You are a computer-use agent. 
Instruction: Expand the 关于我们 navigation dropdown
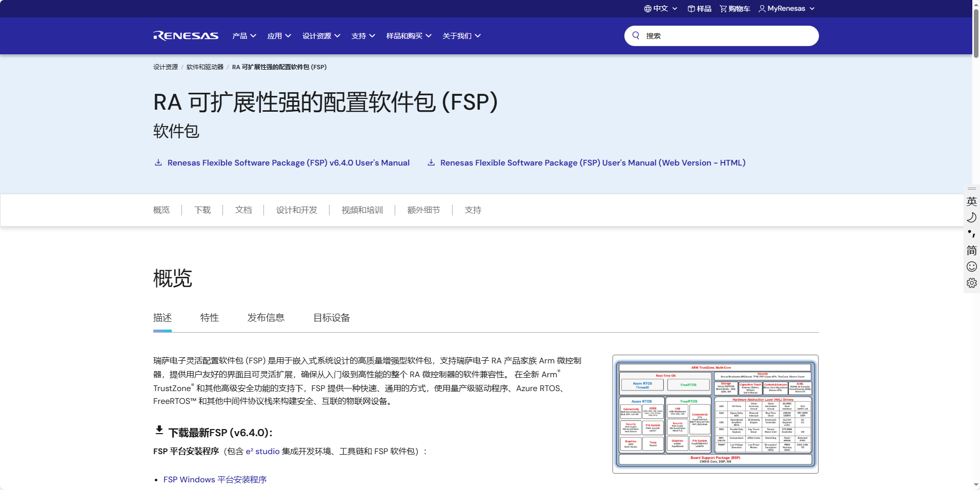coord(462,36)
